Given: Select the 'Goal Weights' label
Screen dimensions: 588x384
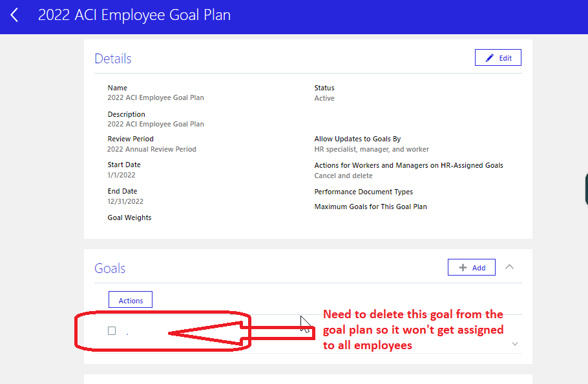Looking at the screenshot, I should click(129, 217).
